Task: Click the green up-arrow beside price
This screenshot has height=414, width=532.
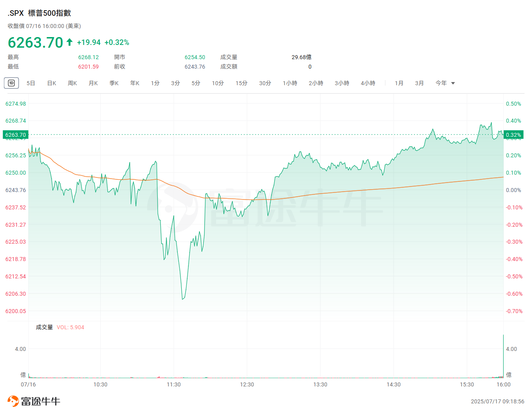Action: tap(69, 42)
